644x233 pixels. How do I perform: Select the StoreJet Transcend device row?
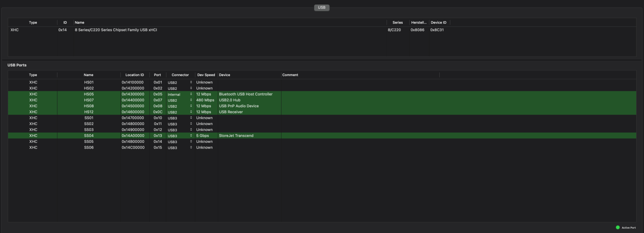click(236, 136)
